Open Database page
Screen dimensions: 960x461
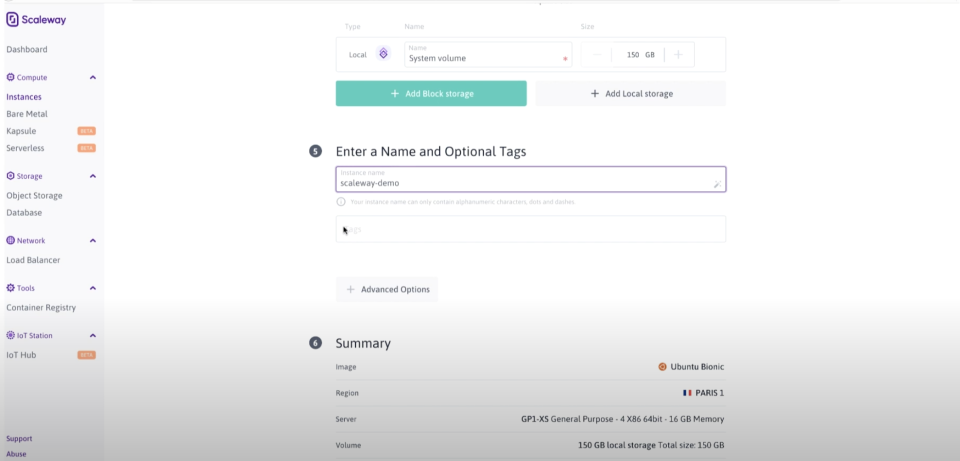[x=24, y=213]
